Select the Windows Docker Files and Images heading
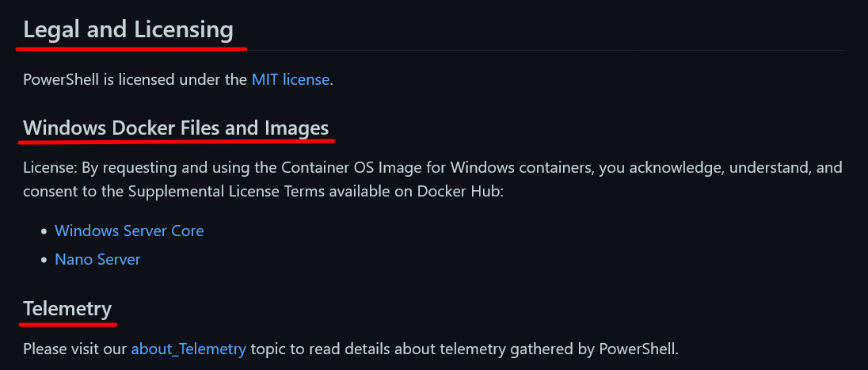Image resolution: width=868 pixels, height=370 pixels. 176,128
